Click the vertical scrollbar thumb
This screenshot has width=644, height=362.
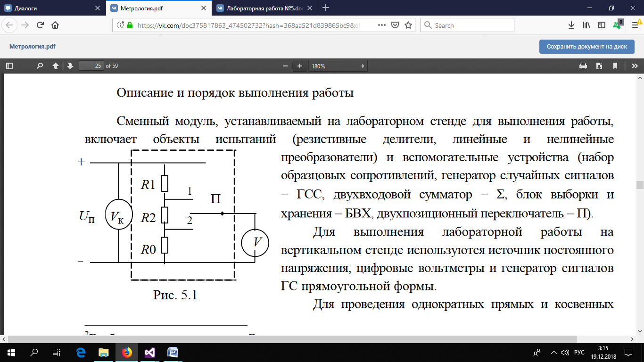click(x=640, y=185)
